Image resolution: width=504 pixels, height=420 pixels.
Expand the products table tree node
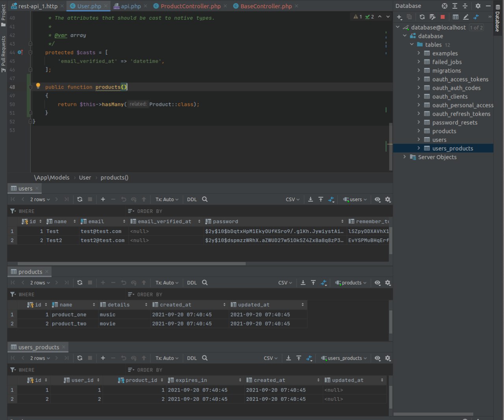tap(419, 131)
